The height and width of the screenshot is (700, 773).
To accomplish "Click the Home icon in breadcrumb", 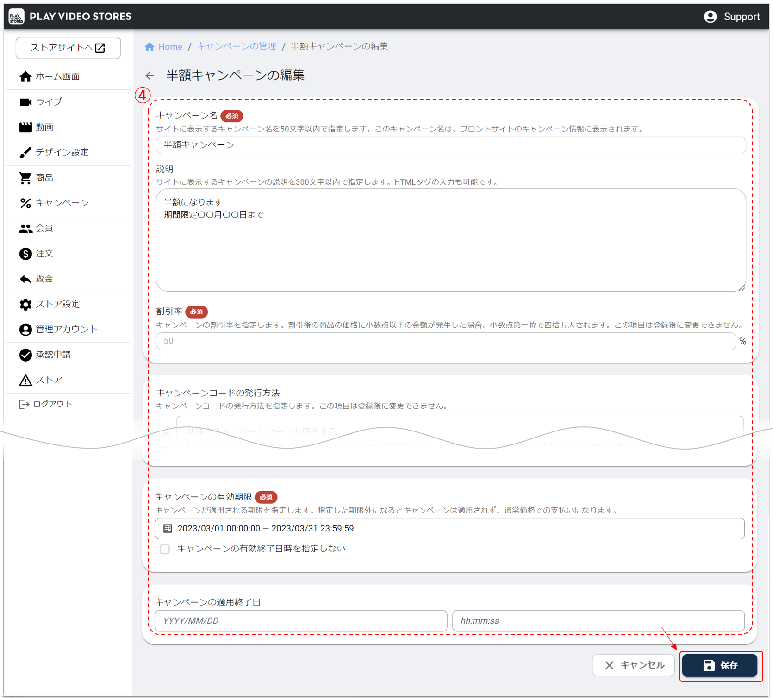I will point(150,47).
